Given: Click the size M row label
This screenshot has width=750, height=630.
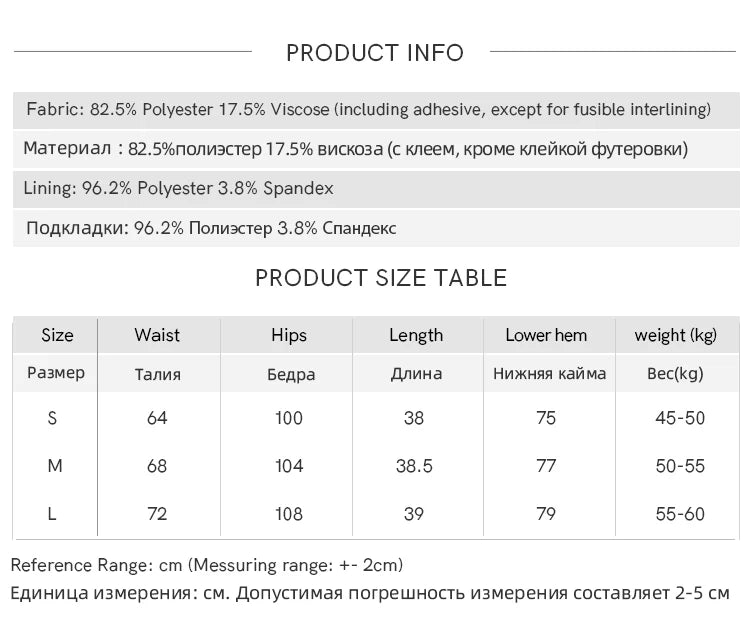Looking at the screenshot, I should click(x=55, y=465).
